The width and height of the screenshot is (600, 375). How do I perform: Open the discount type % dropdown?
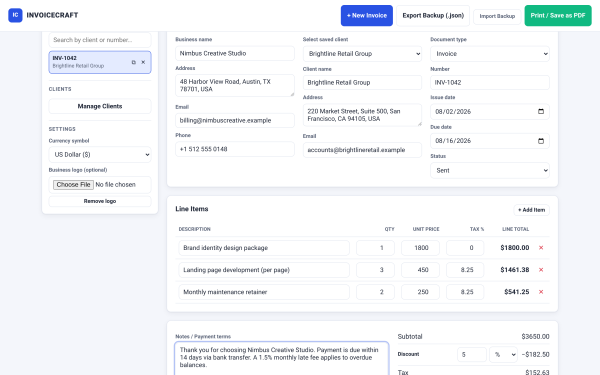click(503, 355)
